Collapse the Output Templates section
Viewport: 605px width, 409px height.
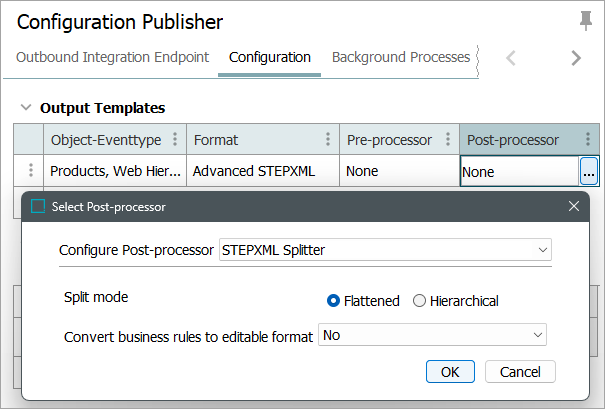[x=25, y=108]
